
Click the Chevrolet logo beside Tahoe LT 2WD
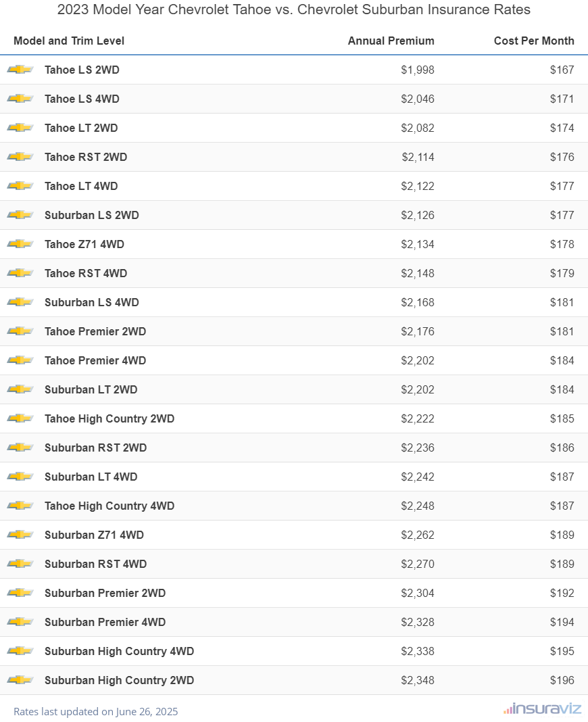point(20,128)
